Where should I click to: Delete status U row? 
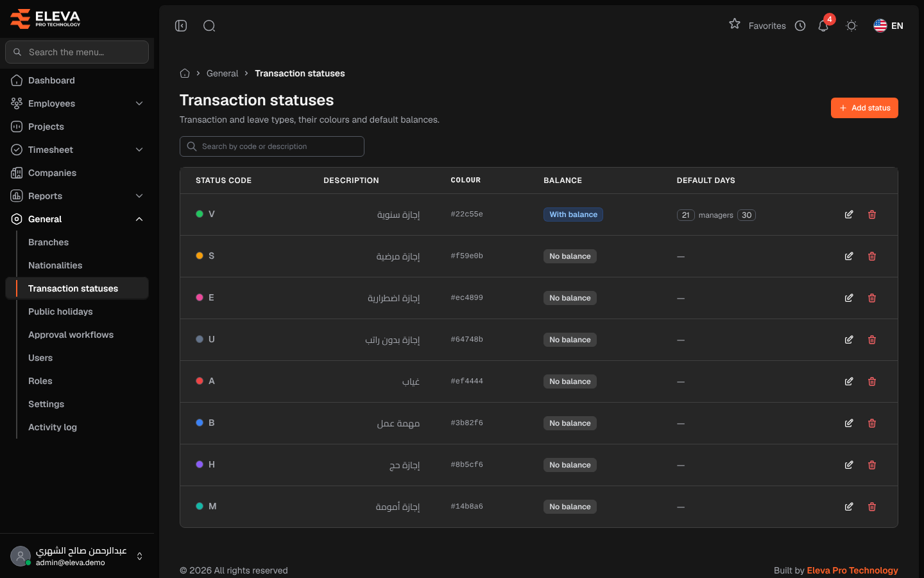coord(872,340)
